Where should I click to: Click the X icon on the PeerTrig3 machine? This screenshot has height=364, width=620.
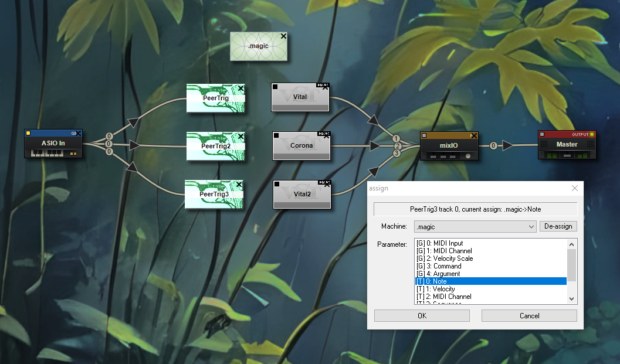(239, 185)
